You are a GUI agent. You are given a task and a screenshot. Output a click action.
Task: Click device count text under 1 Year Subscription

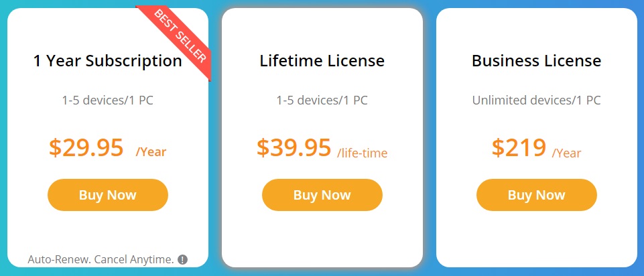[107, 100]
